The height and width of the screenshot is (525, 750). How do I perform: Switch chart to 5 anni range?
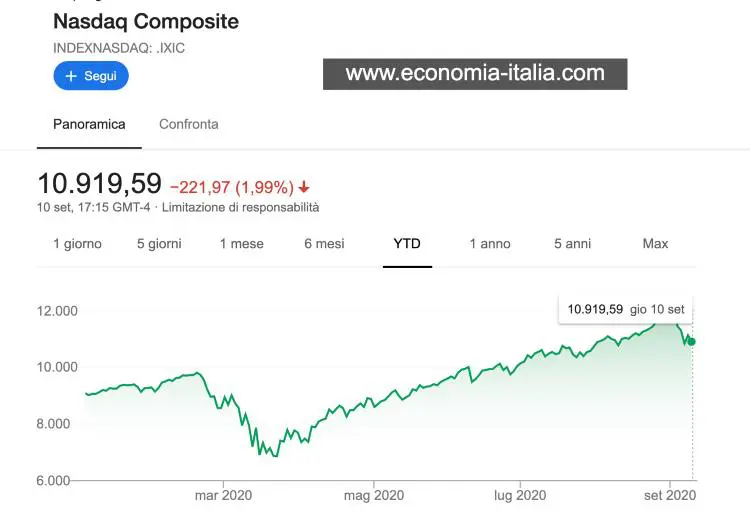click(x=573, y=244)
